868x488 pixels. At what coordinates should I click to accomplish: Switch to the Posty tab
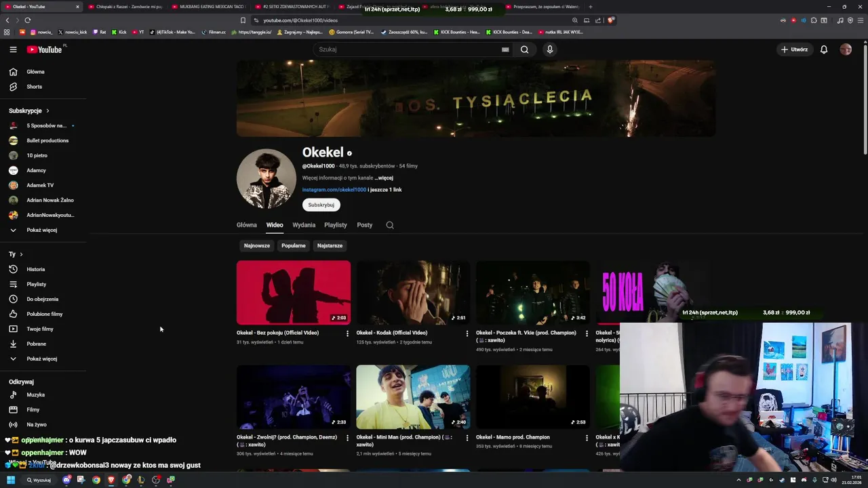tap(365, 225)
